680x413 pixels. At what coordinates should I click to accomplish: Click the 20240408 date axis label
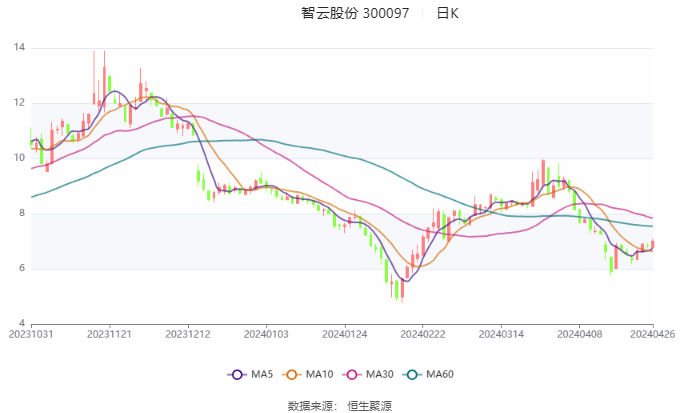point(580,334)
